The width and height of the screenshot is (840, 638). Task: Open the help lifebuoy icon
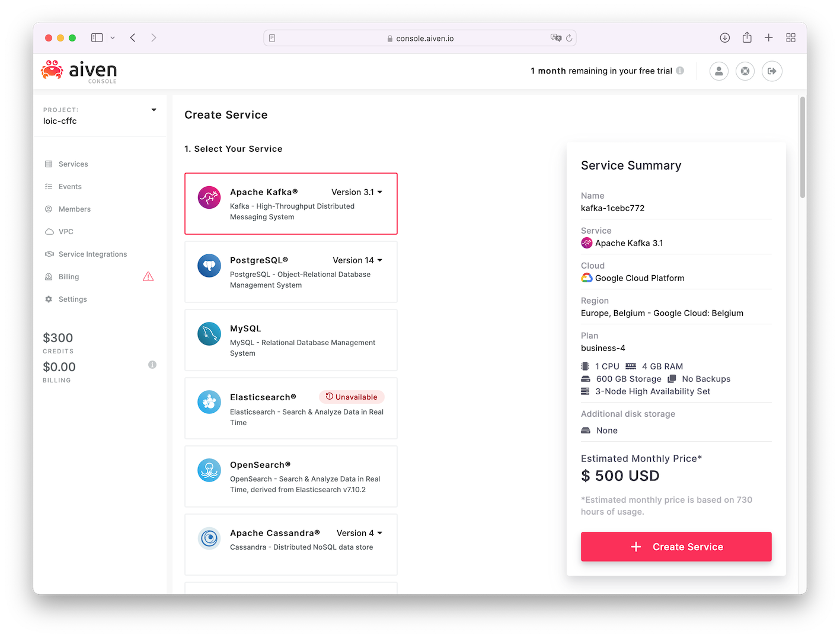(x=745, y=71)
